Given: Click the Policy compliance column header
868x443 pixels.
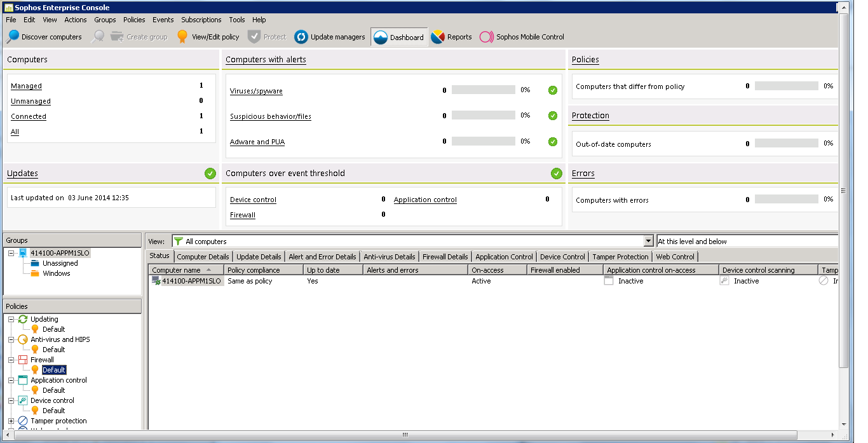Looking at the screenshot, I should coord(264,270).
